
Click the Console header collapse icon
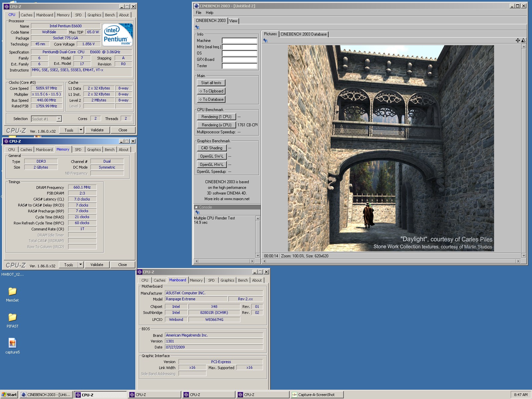tap(196, 207)
